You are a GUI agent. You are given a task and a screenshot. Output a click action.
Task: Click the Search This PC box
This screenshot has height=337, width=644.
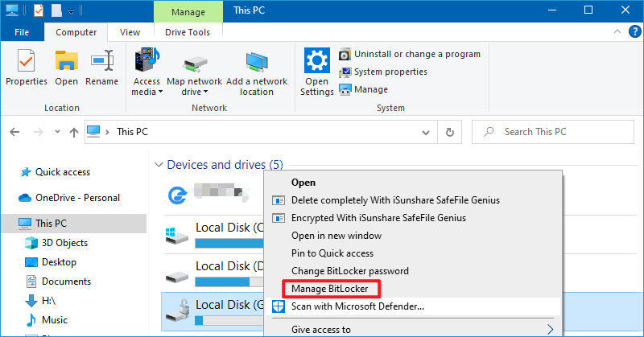pos(553,132)
